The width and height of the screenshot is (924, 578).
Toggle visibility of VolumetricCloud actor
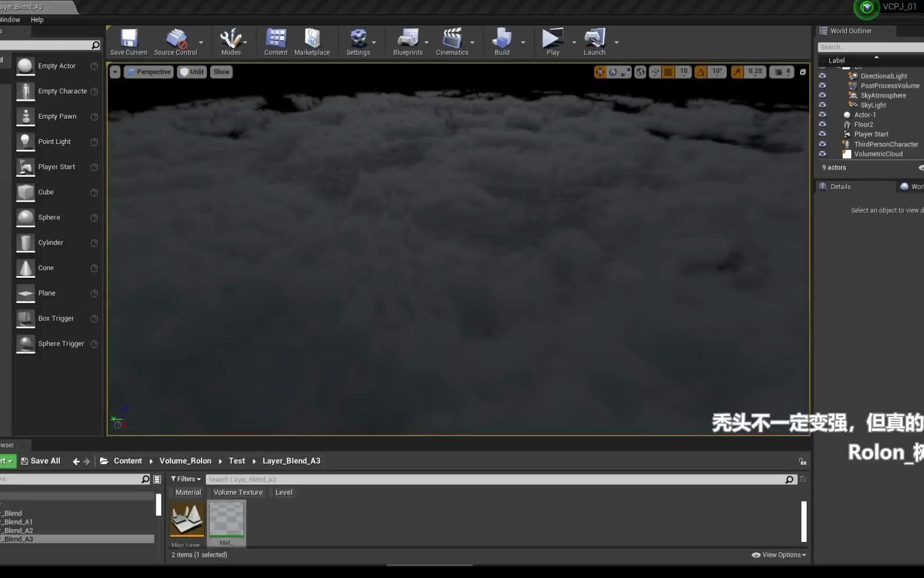[823, 154]
